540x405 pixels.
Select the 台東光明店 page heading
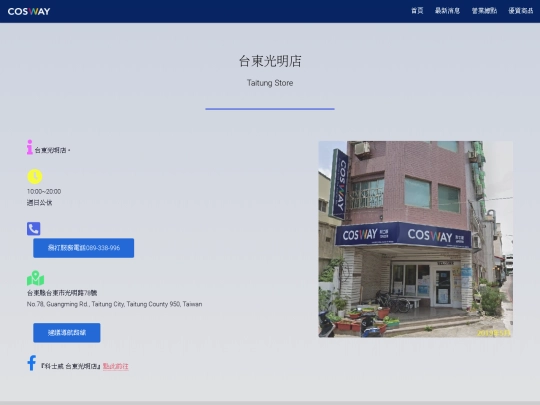point(270,61)
